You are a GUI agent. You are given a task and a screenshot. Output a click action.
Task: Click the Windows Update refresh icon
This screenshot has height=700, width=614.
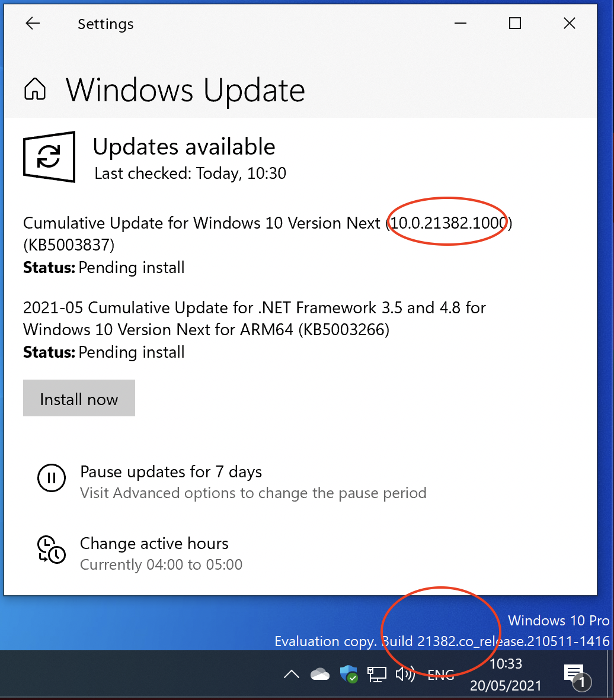click(x=49, y=157)
